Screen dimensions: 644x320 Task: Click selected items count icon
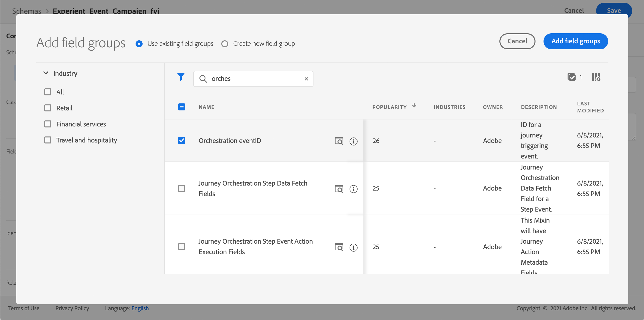(x=572, y=77)
